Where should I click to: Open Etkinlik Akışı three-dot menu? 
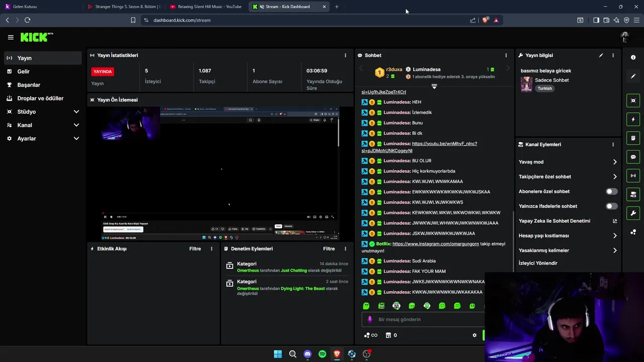(211, 249)
